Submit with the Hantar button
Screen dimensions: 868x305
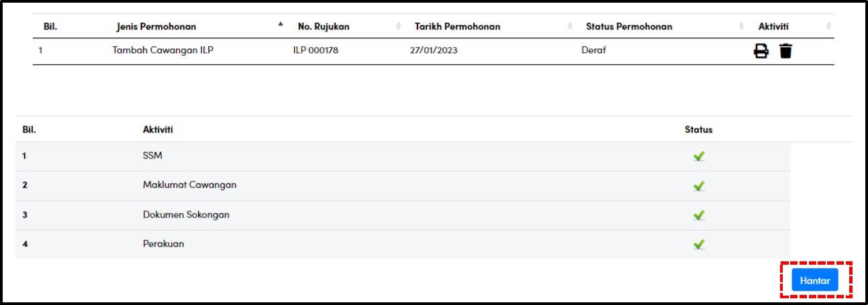coord(815,281)
